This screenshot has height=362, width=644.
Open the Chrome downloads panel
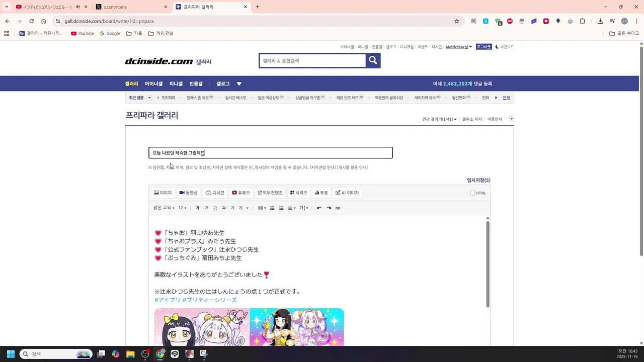tap(600, 21)
